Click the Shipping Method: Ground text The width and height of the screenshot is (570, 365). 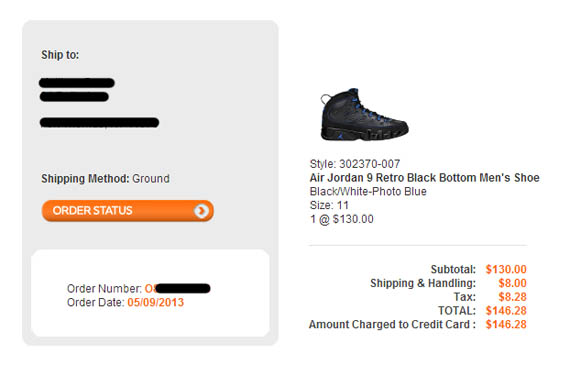click(105, 179)
